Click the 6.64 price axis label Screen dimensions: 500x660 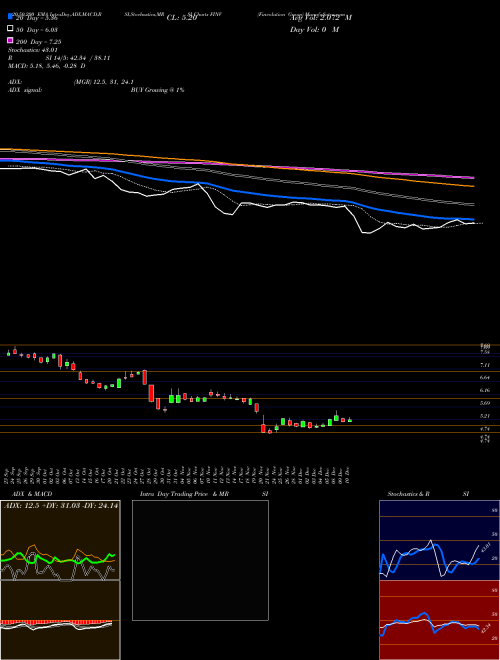pyautogui.click(x=485, y=378)
